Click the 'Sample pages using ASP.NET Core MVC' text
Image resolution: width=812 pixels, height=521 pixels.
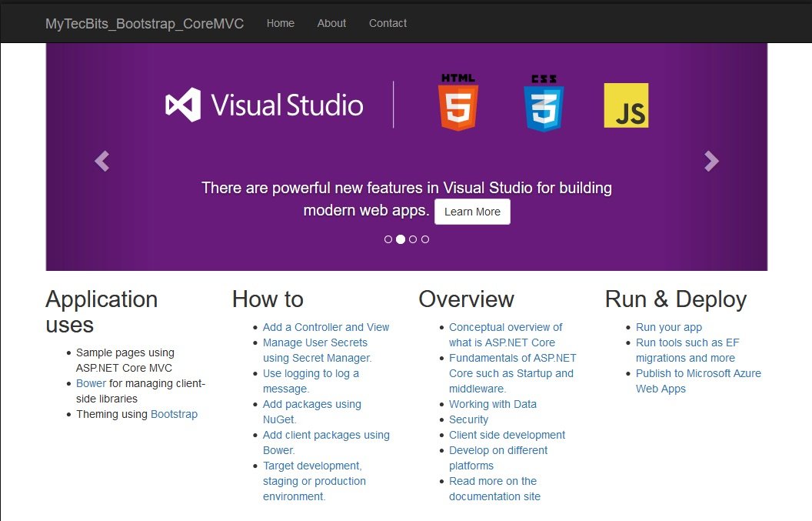[x=125, y=360]
